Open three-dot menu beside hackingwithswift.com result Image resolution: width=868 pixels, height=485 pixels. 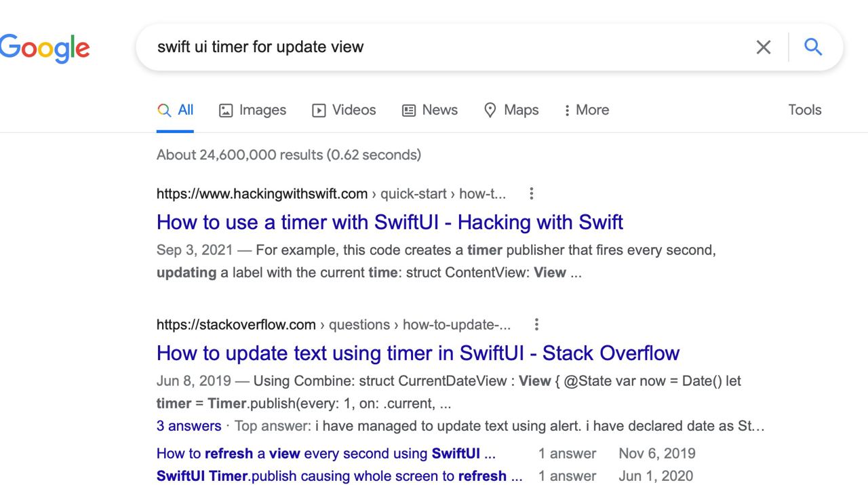pyautogui.click(x=532, y=193)
